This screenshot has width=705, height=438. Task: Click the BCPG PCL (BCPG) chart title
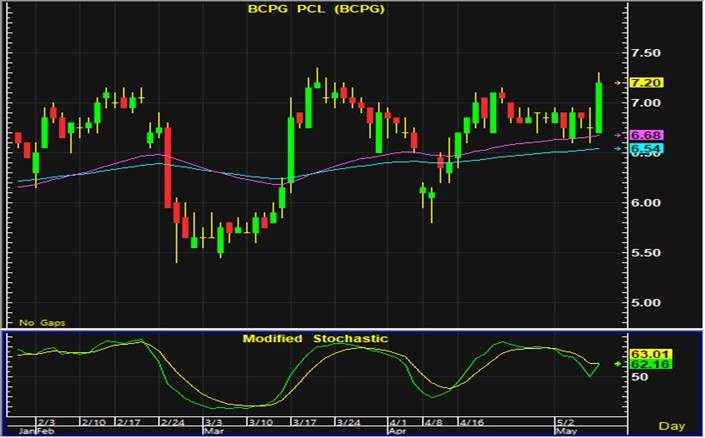coord(316,9)
